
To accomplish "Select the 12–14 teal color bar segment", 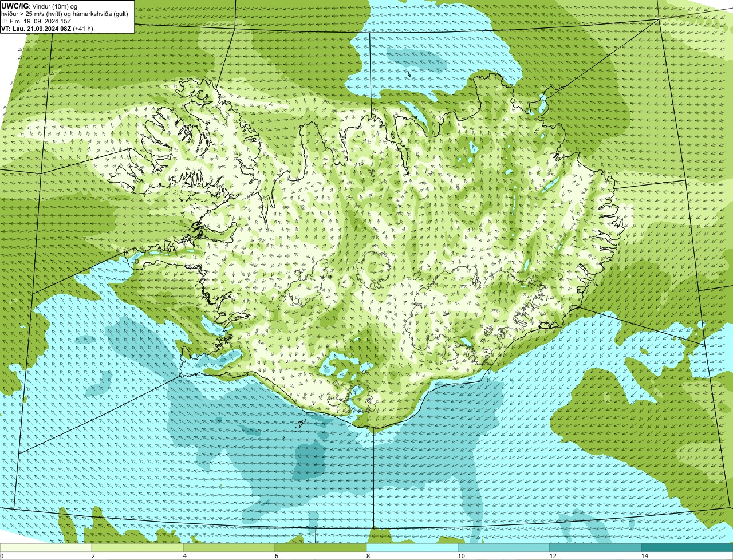I will [596, 548].
